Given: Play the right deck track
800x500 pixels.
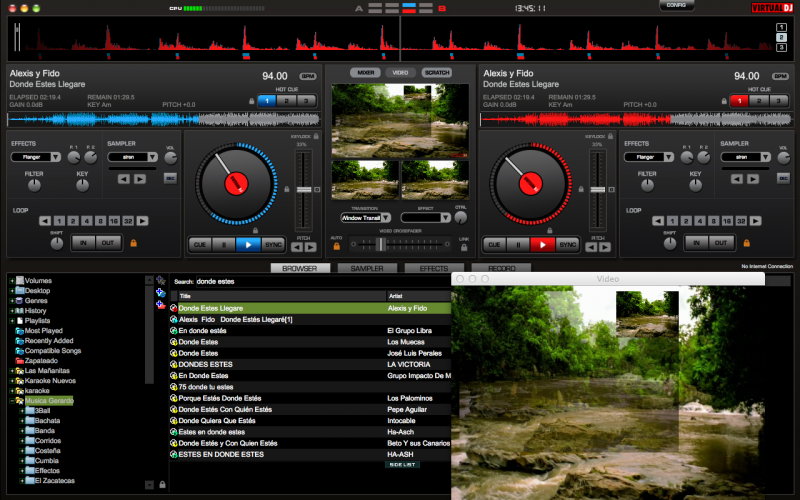Looking at the screenshot, I should pos(543,244).
